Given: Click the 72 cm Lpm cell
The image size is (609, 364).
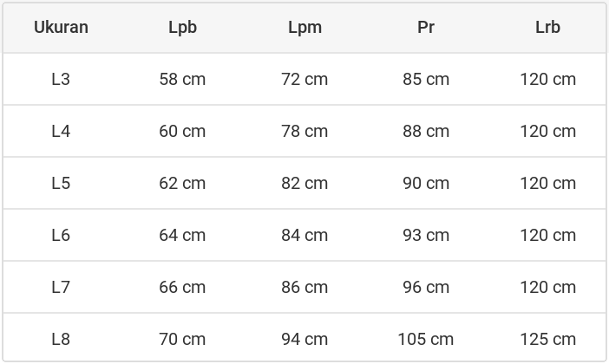Looking at the screenshot, I should coord(304,79).
